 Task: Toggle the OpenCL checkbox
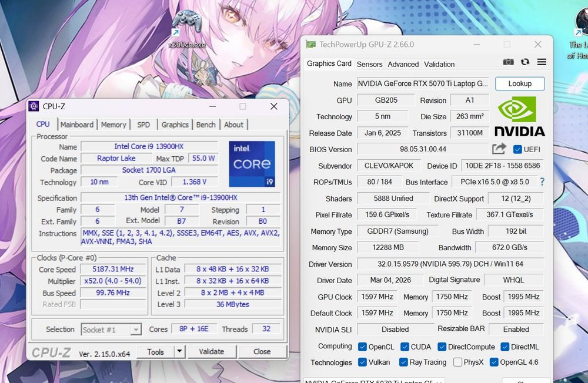pyautogui.click(x=362, y=347)
